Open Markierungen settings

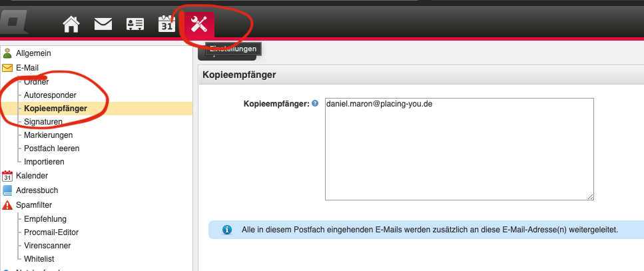[49, 135]
